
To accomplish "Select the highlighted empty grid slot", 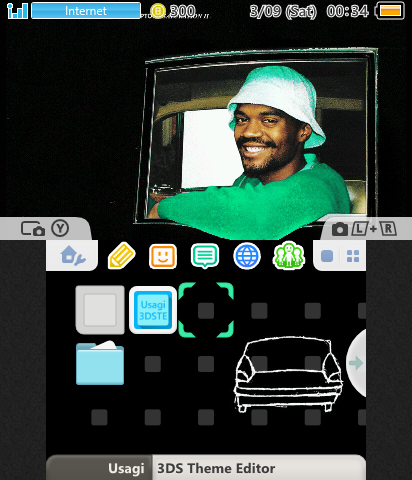I will point(206,310).
